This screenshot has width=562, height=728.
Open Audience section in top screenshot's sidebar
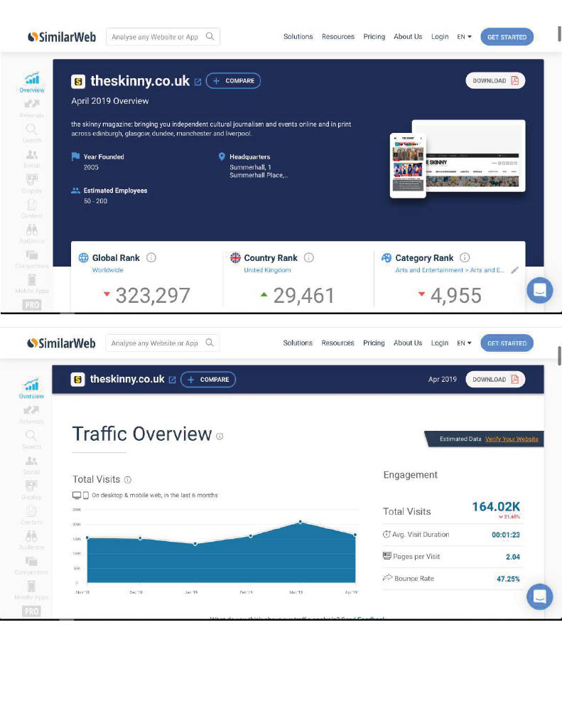click(32, 233)
